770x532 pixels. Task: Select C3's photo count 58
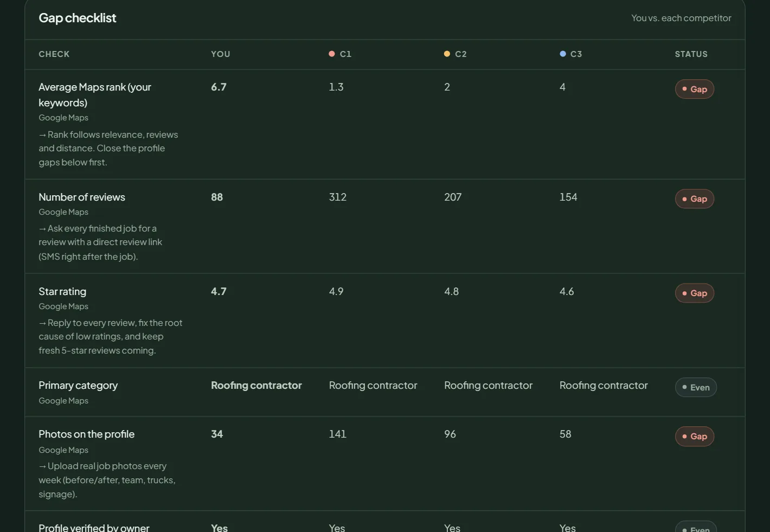[566, 434]
